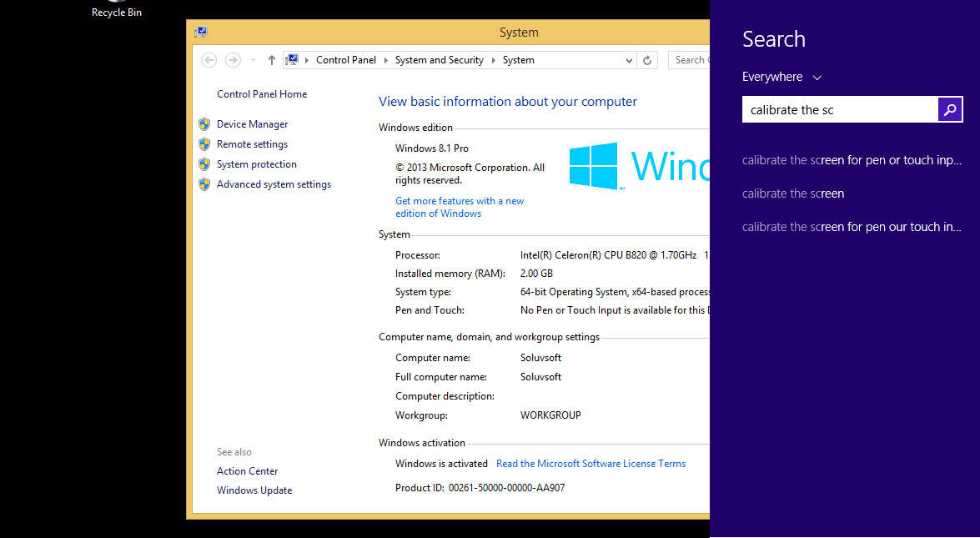Click the Soluvsoft Computer name value

[x=540, y=358]
